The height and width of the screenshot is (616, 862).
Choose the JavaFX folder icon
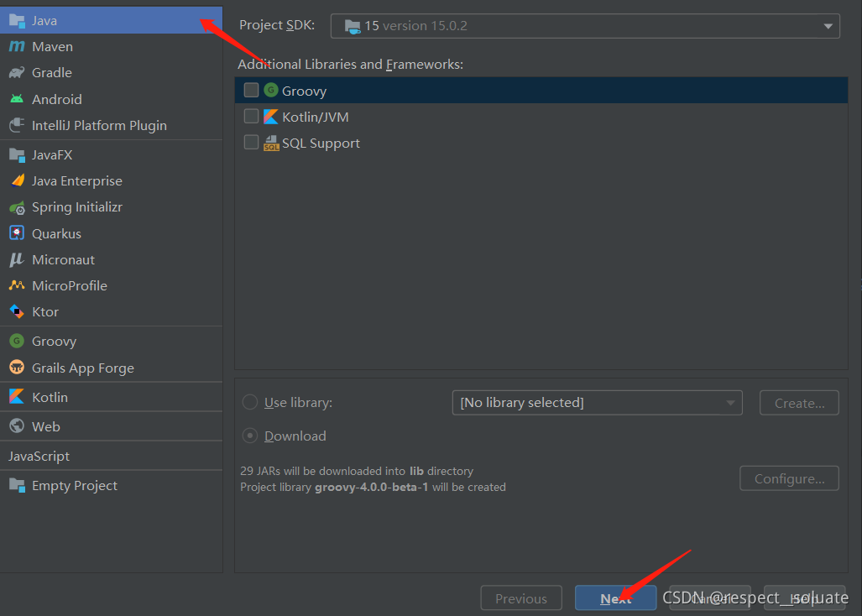pos(17,155)
